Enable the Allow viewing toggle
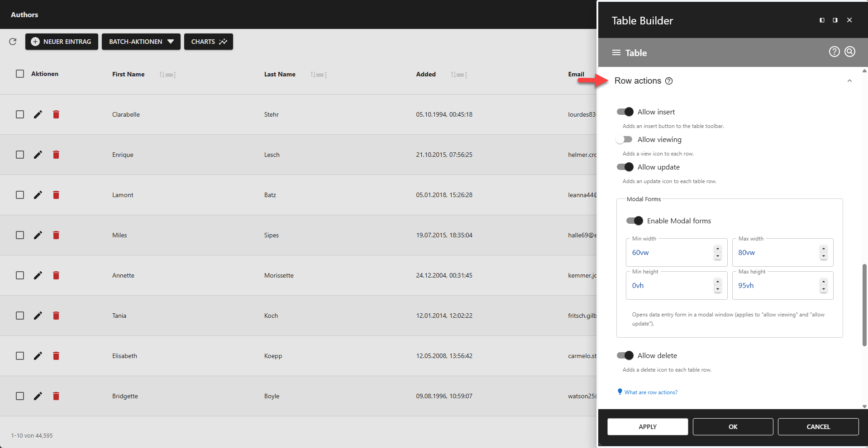The height and width of the screenshot is (448, 868). pyautogui.click(x=624, y=139)
